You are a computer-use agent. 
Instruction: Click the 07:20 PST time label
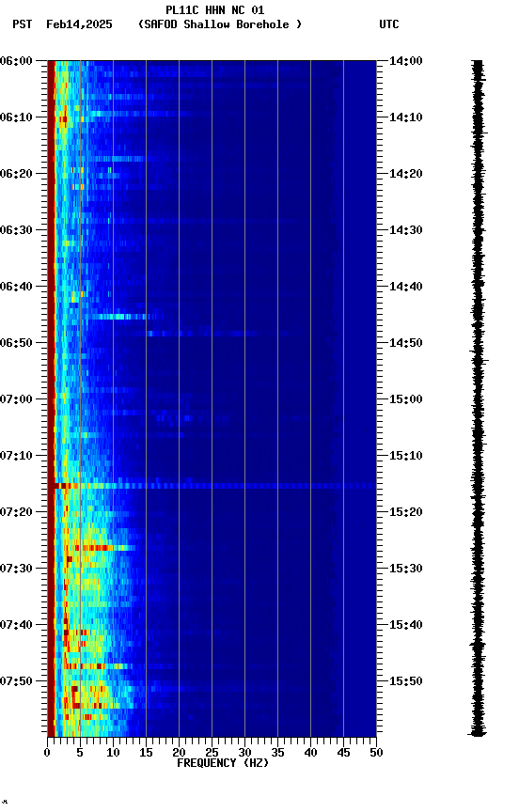(x=16, y=512)
